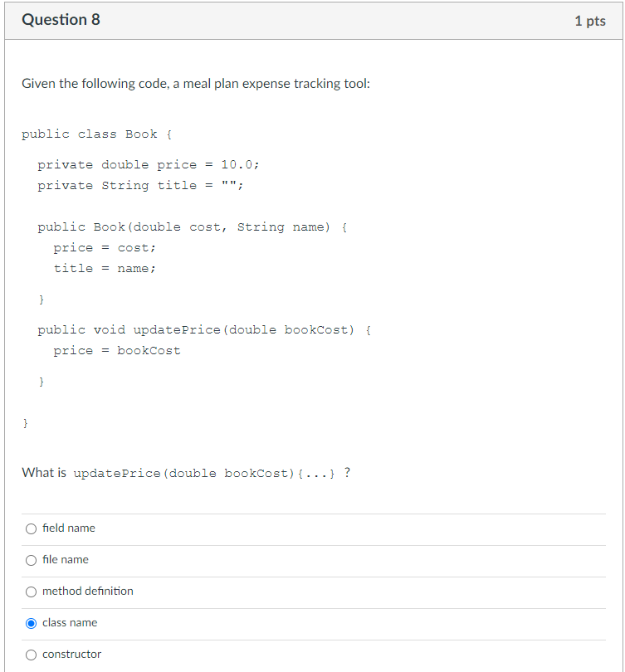Image resolution: width=625 pixels, height=672 pixels.
Task: Select the 'file name' answer option
Action: (31, 560)
